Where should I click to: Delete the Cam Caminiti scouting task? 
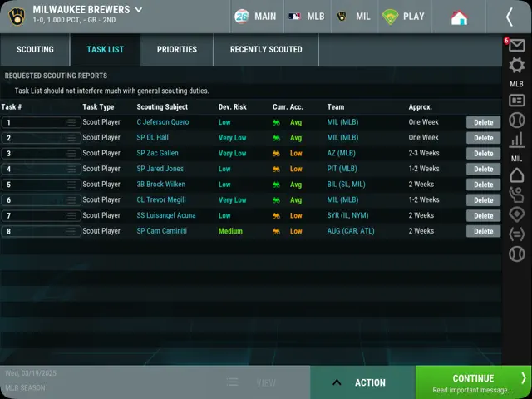(483, 231)
